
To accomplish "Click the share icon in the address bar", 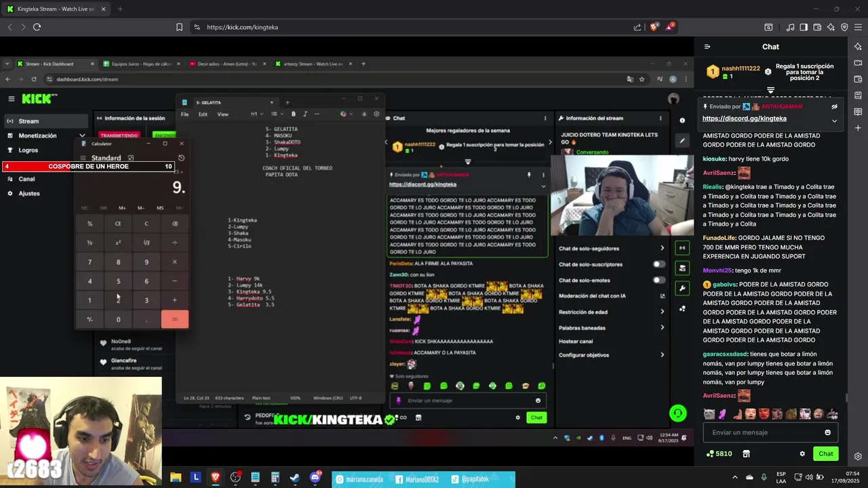I will 637,27.
